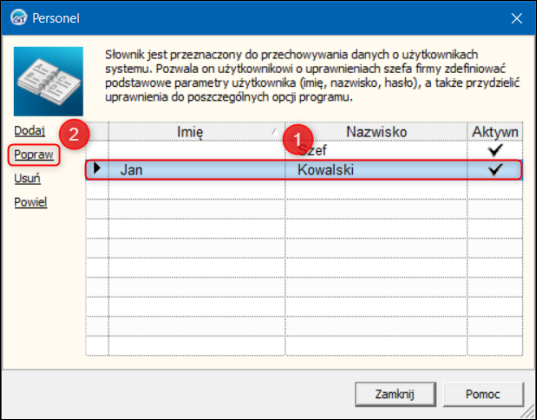Select the Szef row in the table
This screenshot has height=420, width=537.
pyautogui.click(x=304, y=150)
